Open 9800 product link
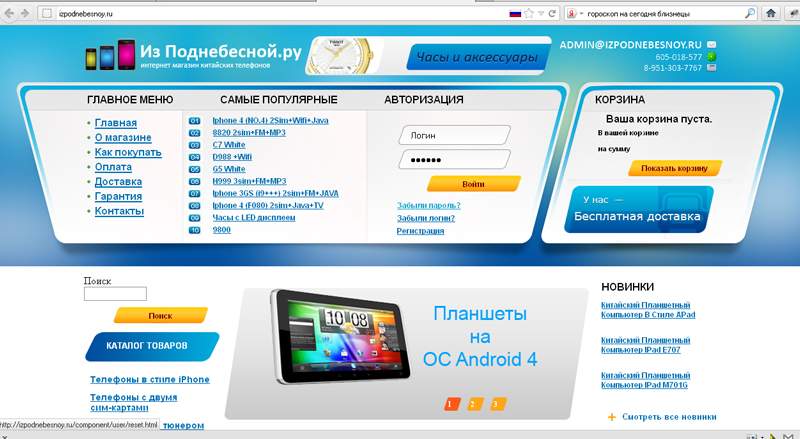800x439 pixels. tap(221, 230)
